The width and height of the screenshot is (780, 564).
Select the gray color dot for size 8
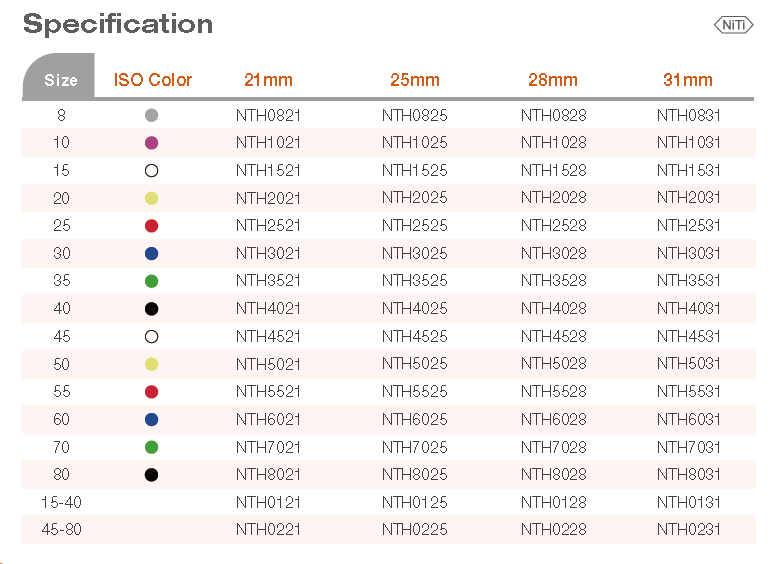pyautogui.click(x=152, y=115)
